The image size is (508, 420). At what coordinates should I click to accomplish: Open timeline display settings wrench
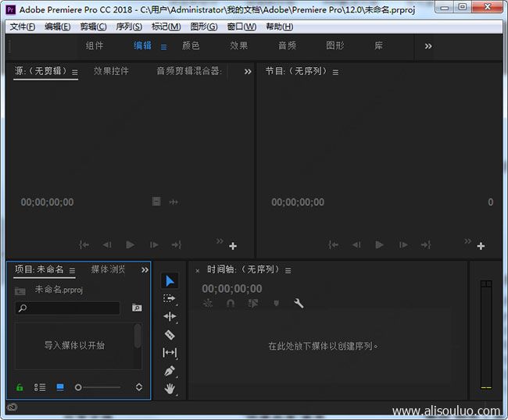[299, 304]
